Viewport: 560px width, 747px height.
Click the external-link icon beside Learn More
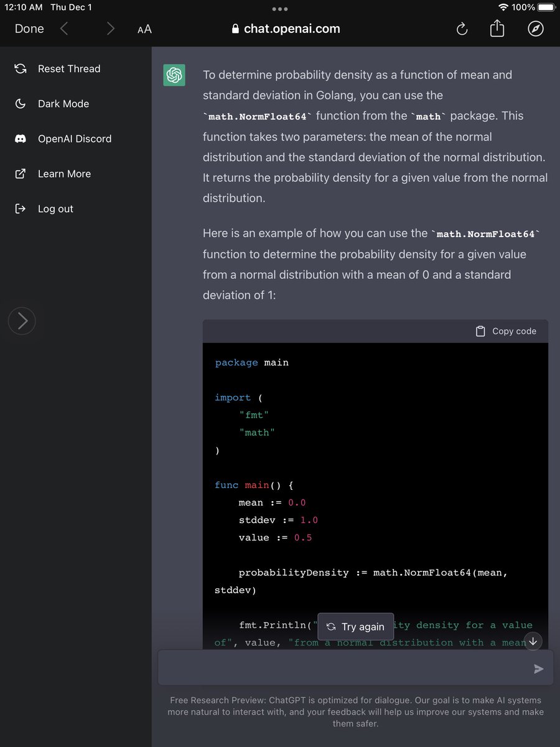coord(20,174)
